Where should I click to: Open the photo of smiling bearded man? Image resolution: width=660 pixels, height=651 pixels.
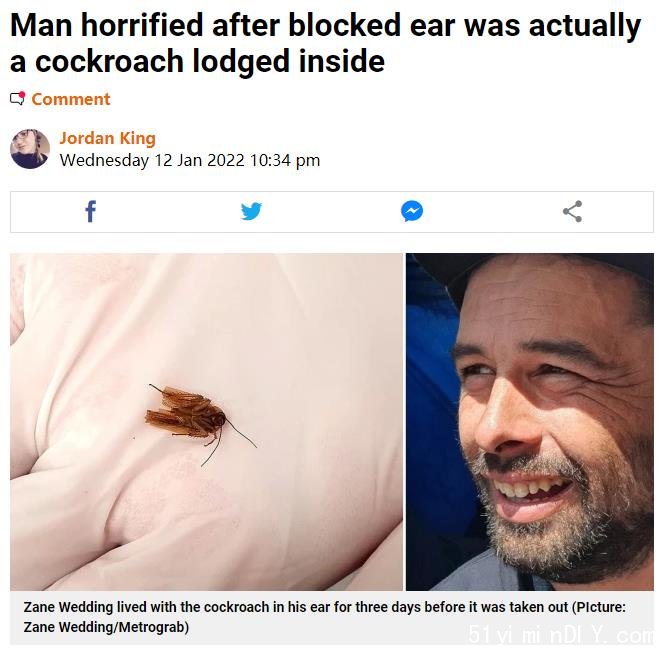(x=530, y=422)
